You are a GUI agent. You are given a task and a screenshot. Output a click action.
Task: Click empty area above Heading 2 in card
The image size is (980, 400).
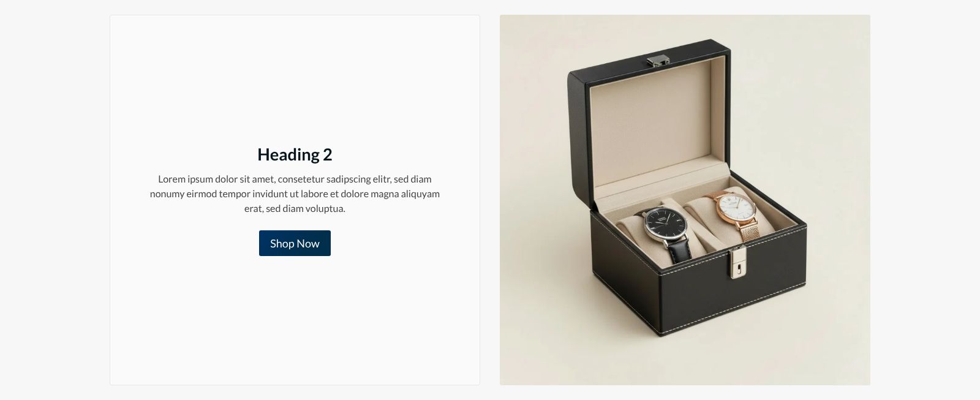(x=295, y=80)
